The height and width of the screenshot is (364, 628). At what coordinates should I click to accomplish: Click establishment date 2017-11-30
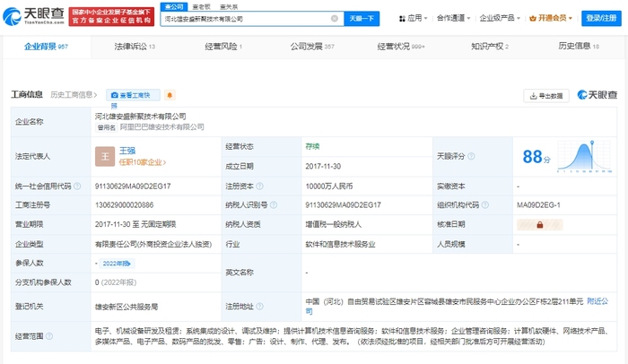(323, 166)
